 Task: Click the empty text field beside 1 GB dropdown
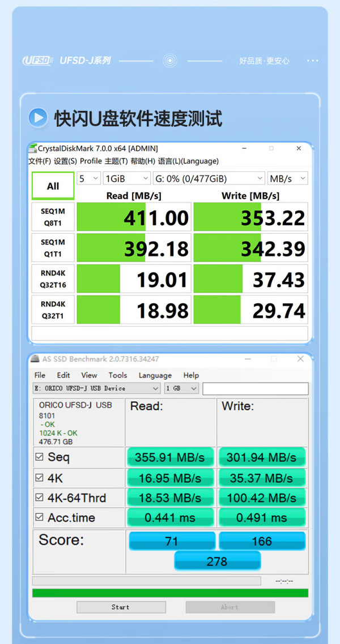click(x=256, y=388)
